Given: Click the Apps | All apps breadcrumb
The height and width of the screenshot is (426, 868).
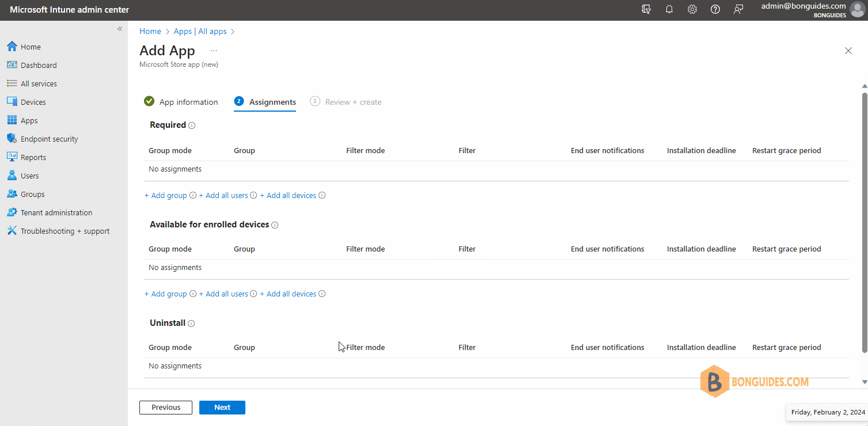Looking at the screenshot, I should (x=200, y=31).
